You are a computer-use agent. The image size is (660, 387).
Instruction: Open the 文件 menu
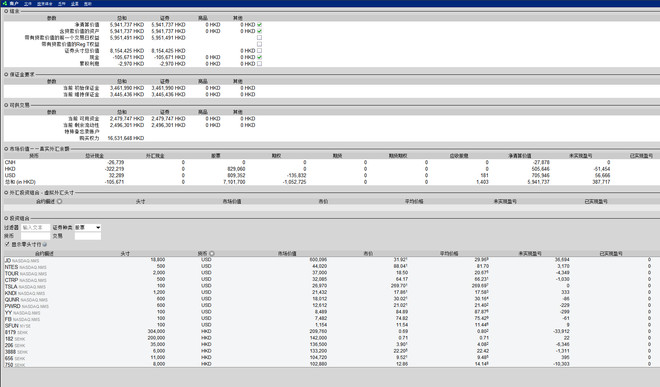(x=28, y=3)
